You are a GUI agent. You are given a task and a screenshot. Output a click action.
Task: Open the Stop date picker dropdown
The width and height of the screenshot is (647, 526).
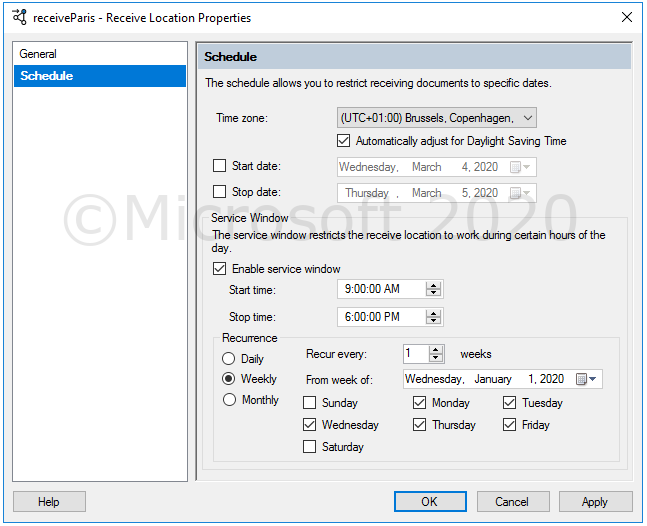coord(520,193)
